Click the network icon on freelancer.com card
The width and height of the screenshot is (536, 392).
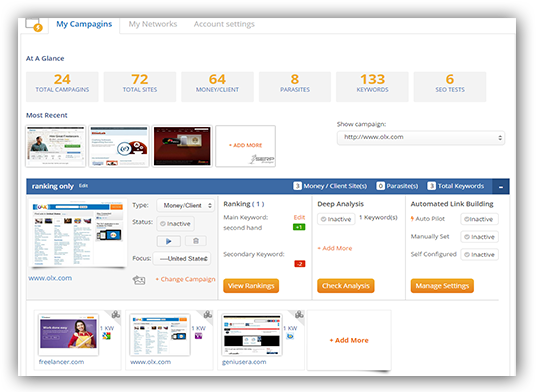[x=116, y=314]
